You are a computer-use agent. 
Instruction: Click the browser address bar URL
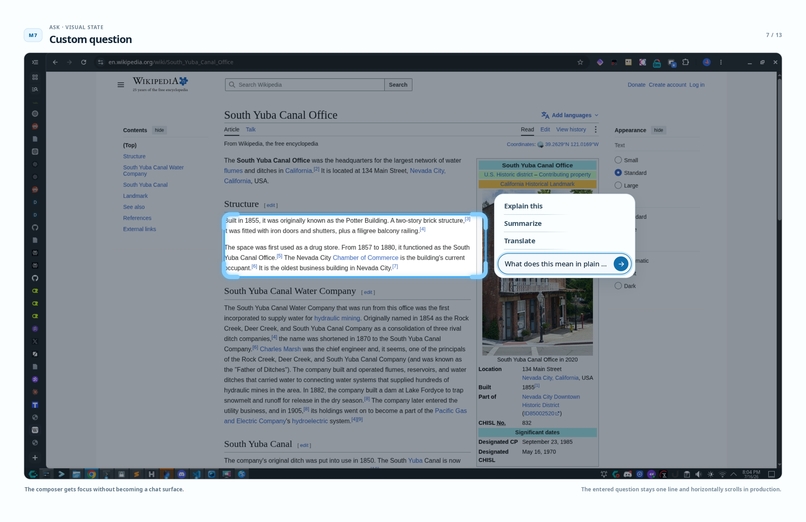[171, 62]
